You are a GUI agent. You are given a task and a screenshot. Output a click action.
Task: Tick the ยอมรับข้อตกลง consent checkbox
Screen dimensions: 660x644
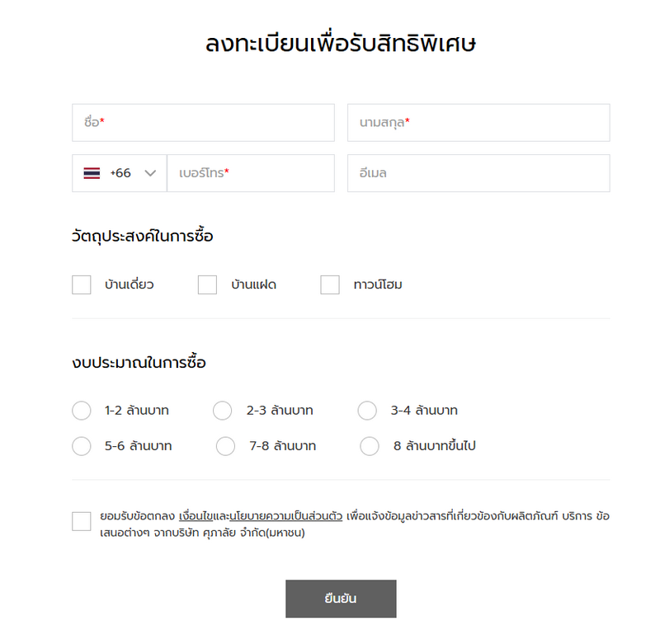click(x=81, y=522)
